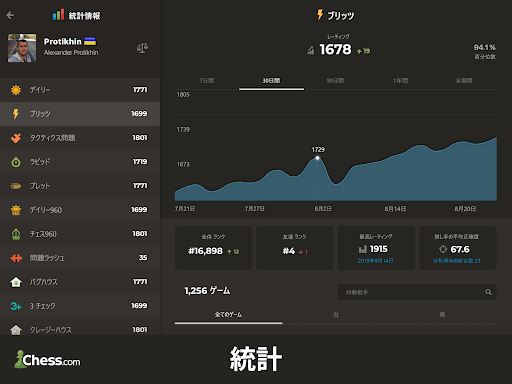Select the Rapid stopwatch icon
The image size is (512, 384).
[16, 162]
